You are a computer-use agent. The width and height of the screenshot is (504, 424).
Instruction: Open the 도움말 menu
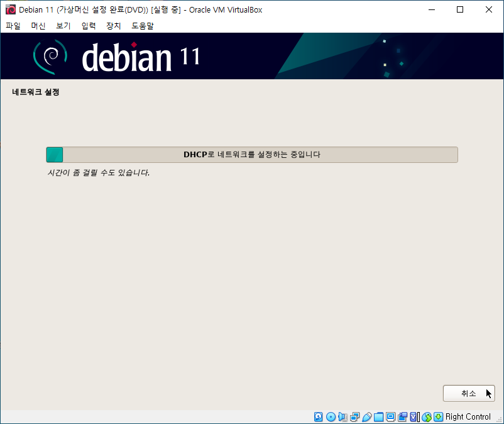(x=143, y=26)
